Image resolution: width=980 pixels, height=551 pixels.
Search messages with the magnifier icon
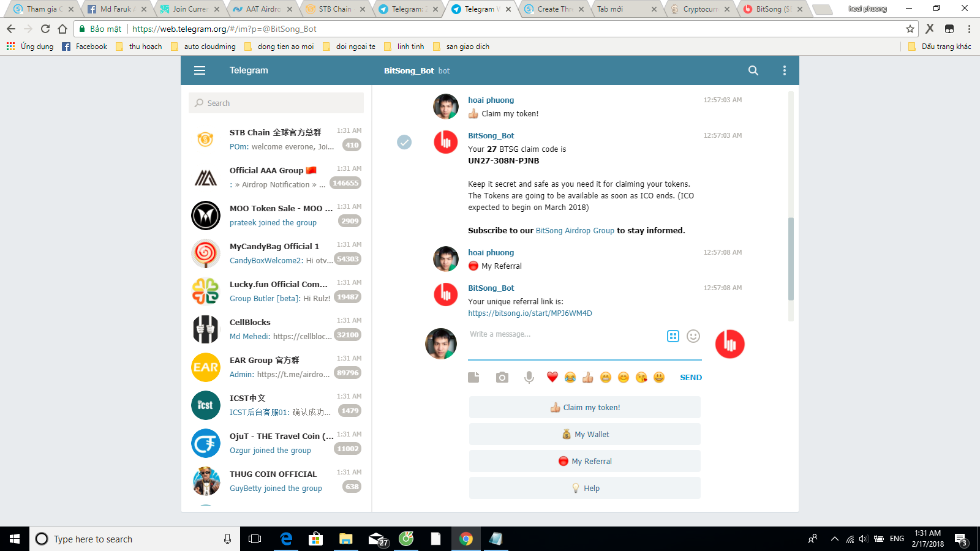pyautogui.click(x=753, y=70)
